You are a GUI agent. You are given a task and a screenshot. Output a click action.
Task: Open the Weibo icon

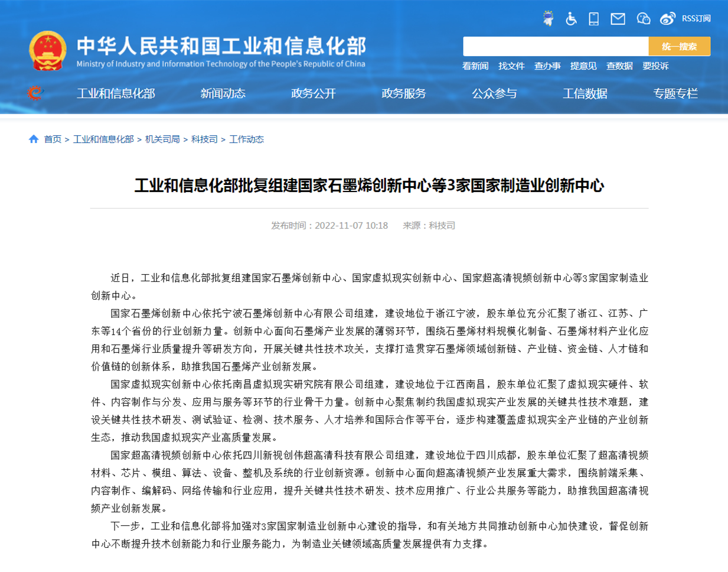[667, 19]
